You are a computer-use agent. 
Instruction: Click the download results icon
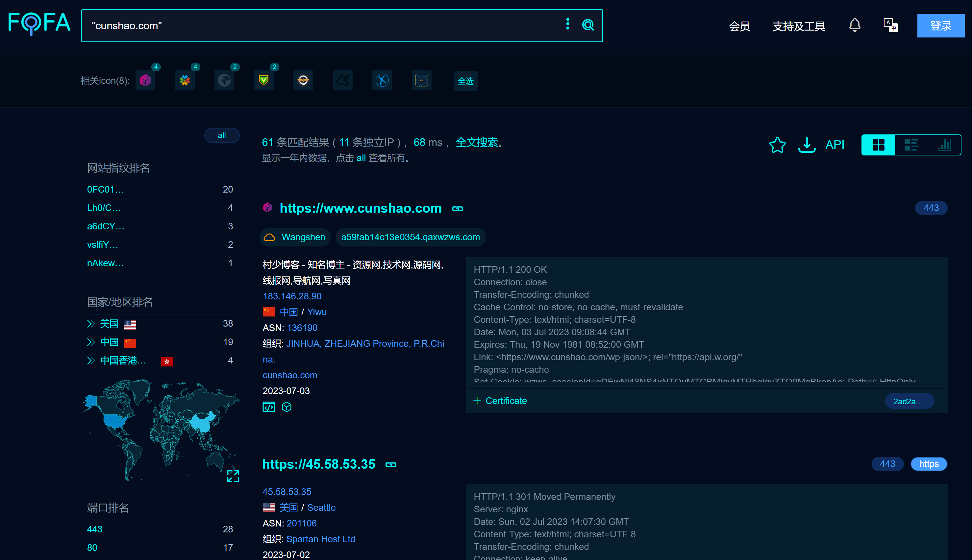click(807, 144)
